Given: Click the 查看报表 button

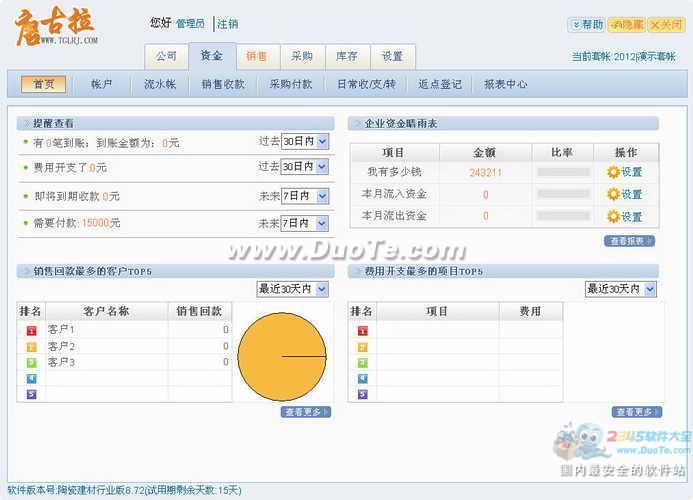Looking at the screenshot, I should point(629,241).
